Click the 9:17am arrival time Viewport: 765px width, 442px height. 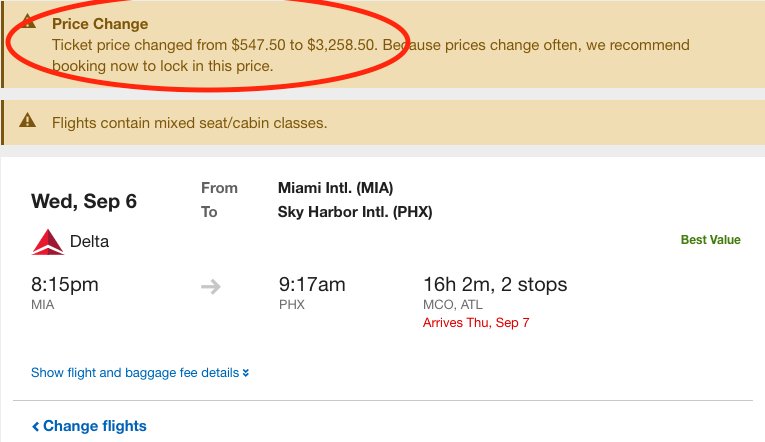[x=312, y=285]
